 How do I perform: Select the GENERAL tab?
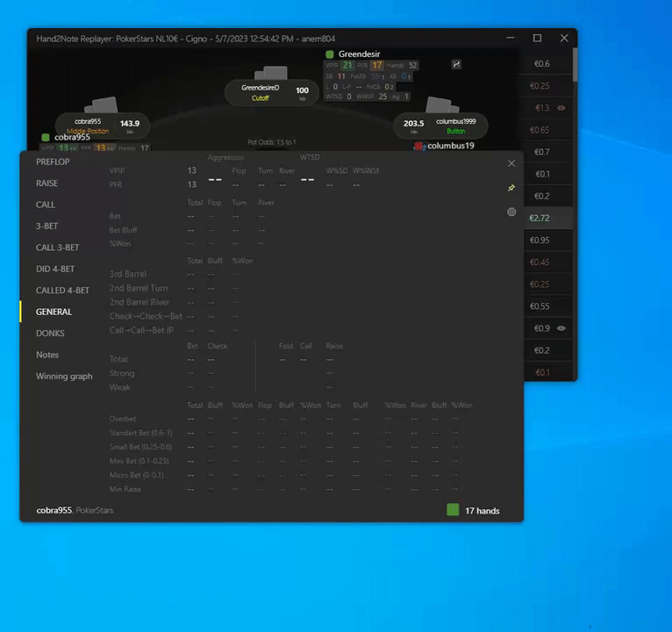coord(54,312)
